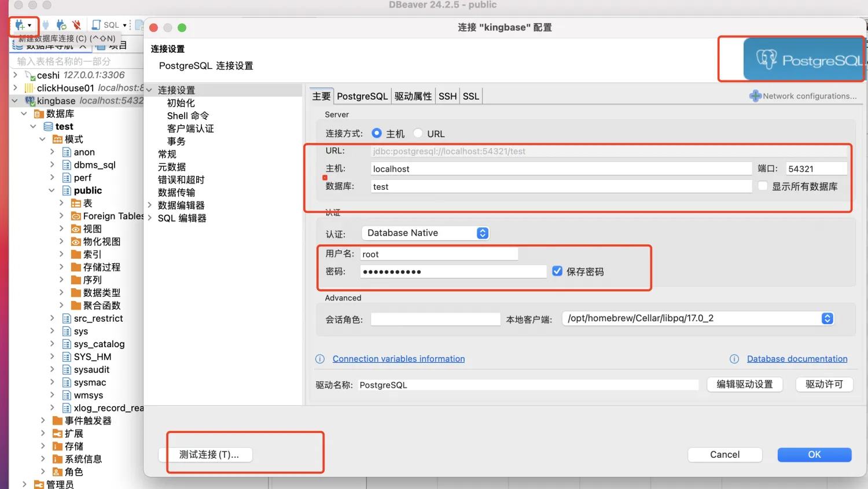
Task: Click the Network configurations plus icon
Action: click(x=756, y=96)
